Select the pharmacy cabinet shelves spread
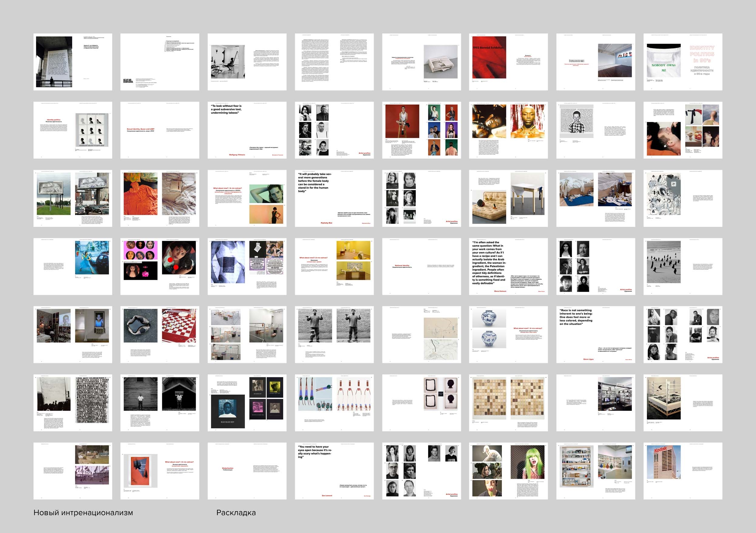Screen dimensions: 756x533 [x=596, y=471]
